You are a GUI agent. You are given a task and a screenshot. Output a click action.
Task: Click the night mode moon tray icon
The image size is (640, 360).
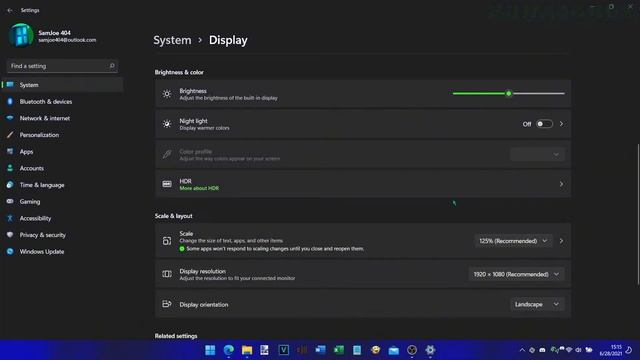coord(629,350)
